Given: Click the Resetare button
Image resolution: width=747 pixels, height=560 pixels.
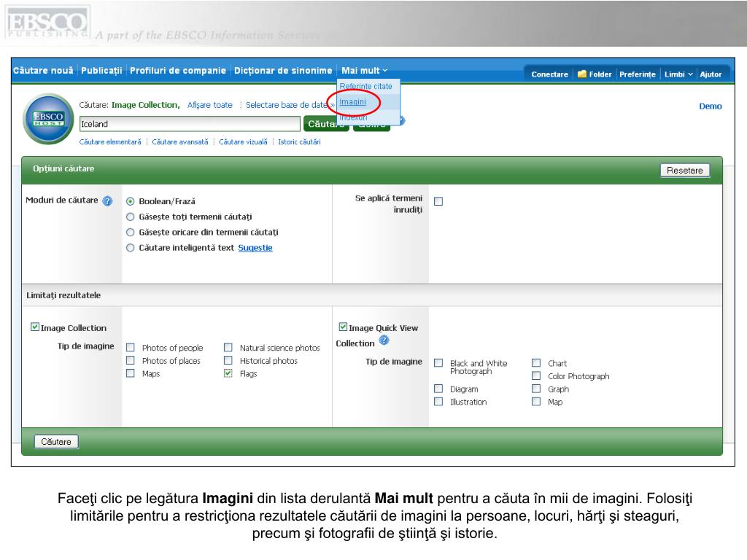Looking at the screenshot, I should (x=684, y=171).
